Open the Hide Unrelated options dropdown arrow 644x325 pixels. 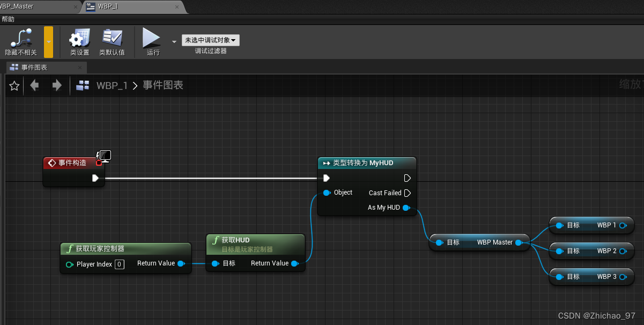[48, 42]
